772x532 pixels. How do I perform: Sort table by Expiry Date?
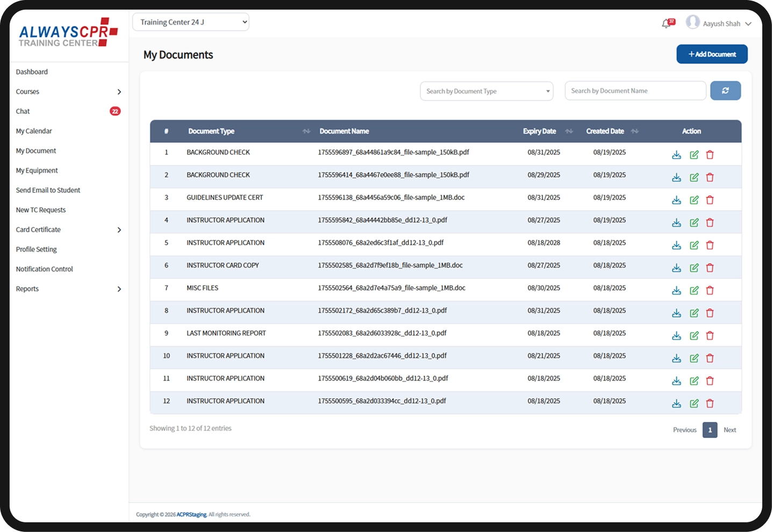click(x=569, y=131)
